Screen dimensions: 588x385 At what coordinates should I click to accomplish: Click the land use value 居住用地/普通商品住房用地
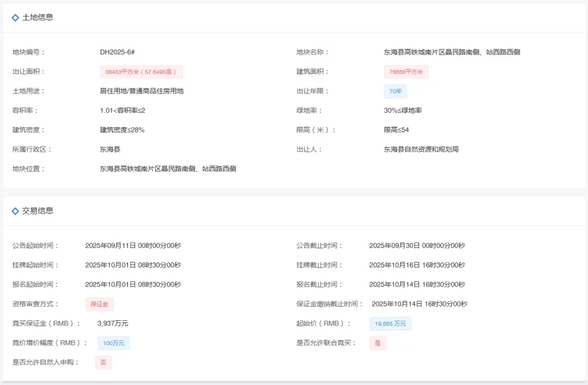click(x=142, y=91)
